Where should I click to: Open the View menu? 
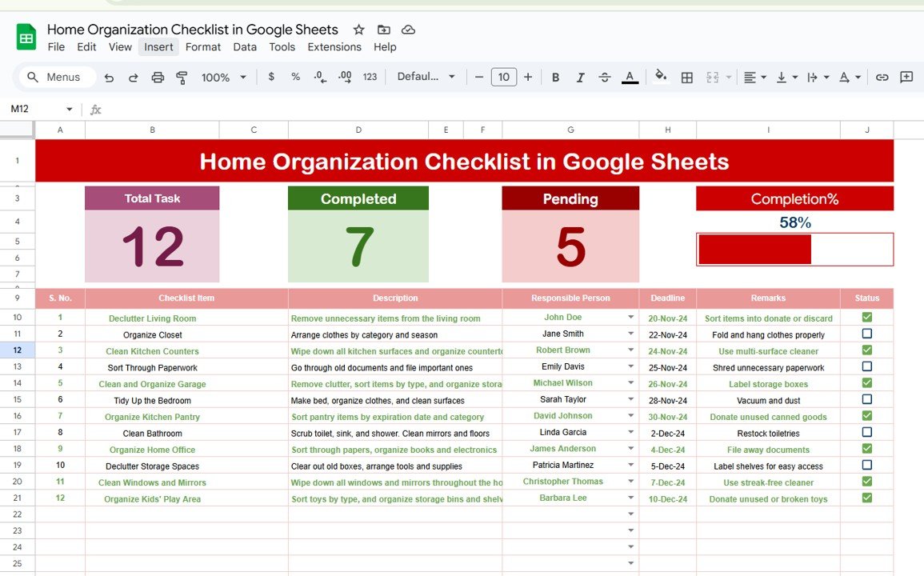pos(120,47)
